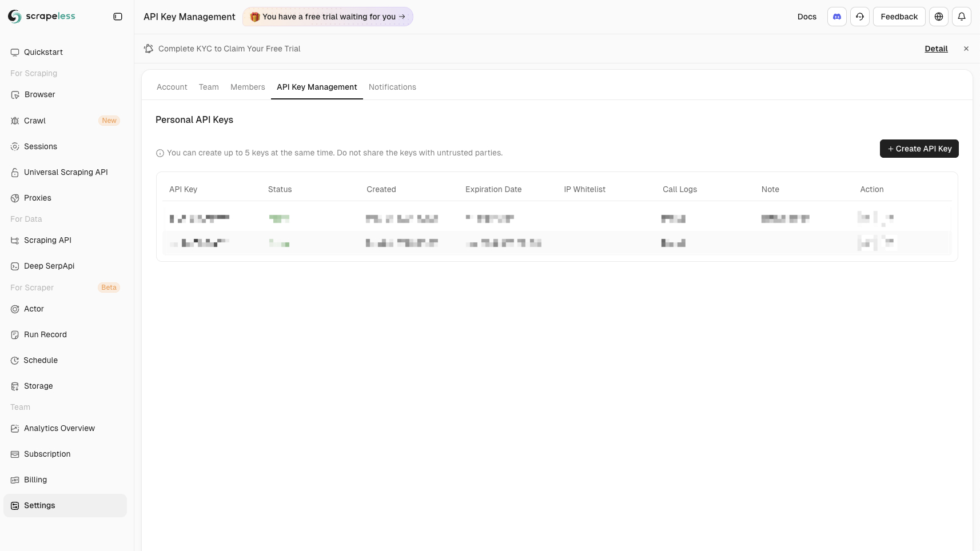Dismiss the KYC banner
Viewport: 980px width, 551px height.
[966, 49]
